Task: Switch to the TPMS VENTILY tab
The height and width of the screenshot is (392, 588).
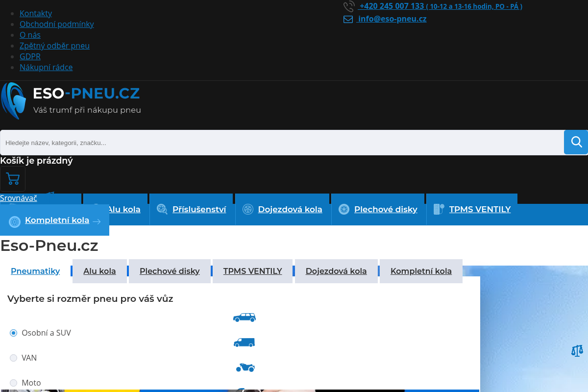Action: 252,271
